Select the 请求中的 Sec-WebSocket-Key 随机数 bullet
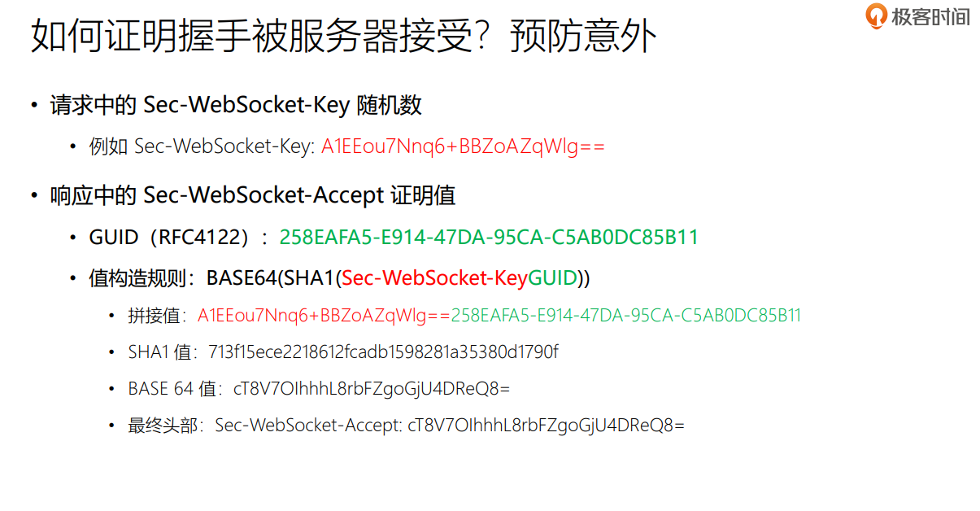The image size is (980, 511). pyautogui.click(x=236, y=105)
